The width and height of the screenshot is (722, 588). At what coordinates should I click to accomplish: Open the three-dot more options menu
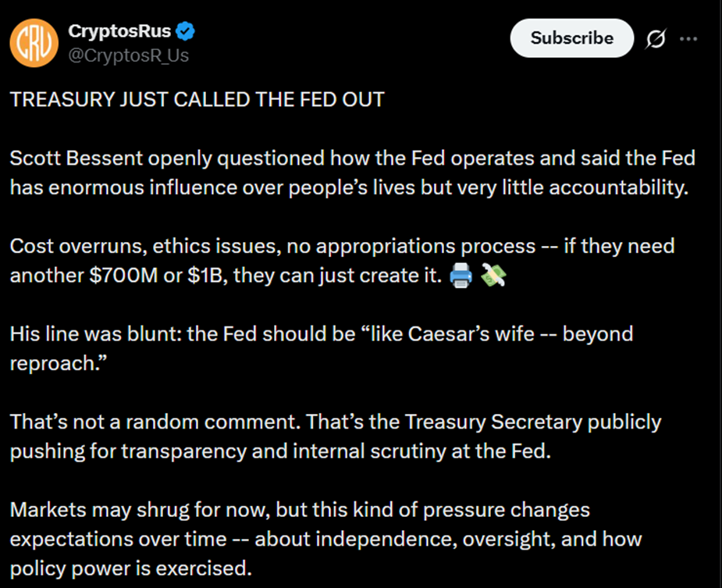[690, 37]
